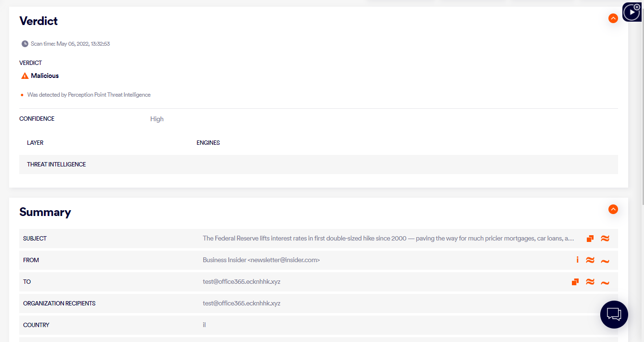
Task: Click the scan time clock icon
Action: click(25, 44)
